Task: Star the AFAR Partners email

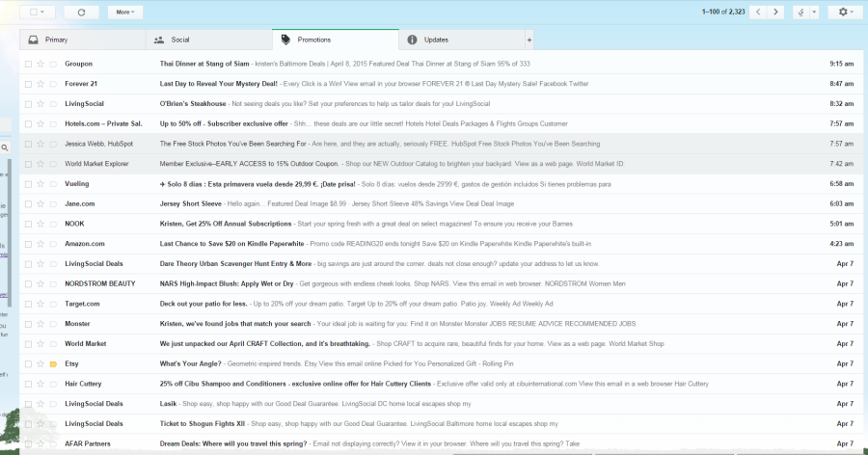Action: pyautogui.click(x=41, y=443)
